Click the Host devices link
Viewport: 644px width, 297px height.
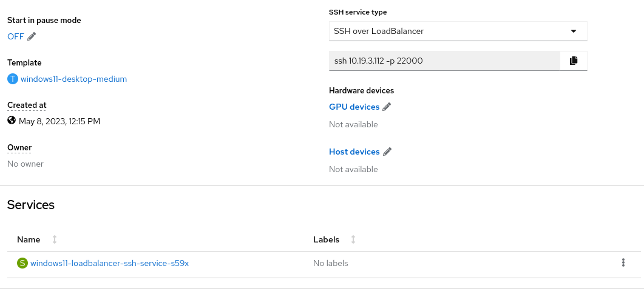[354, 152]
